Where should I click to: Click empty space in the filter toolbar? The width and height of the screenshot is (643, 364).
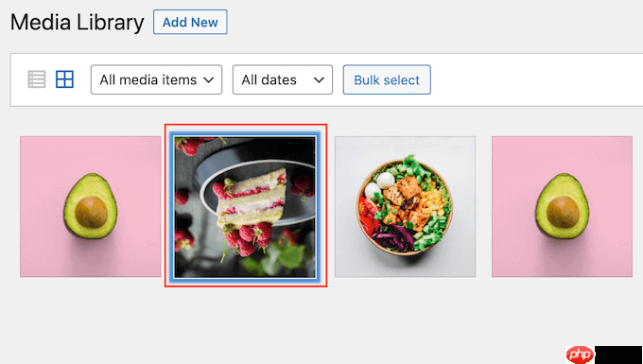pyautogui.click(x=533, y=79)
